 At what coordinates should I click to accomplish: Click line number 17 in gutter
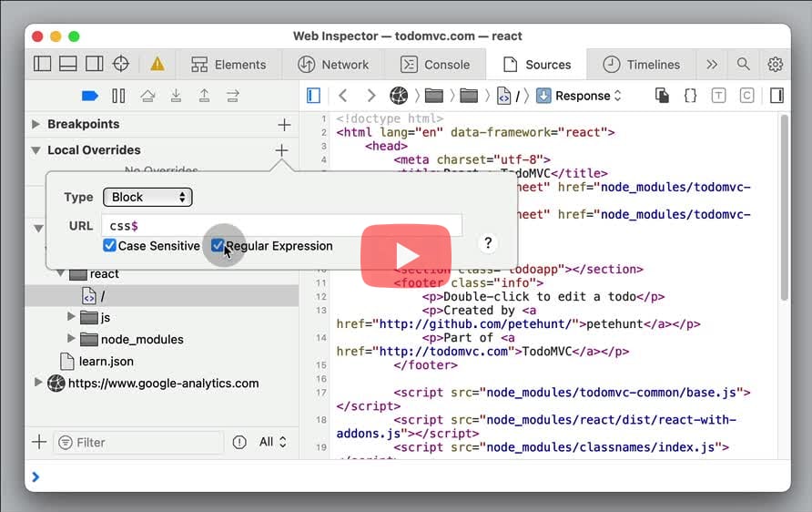[321, 393]
